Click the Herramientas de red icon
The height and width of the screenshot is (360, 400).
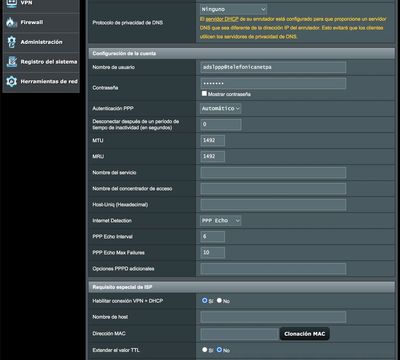tap(11, 82)
